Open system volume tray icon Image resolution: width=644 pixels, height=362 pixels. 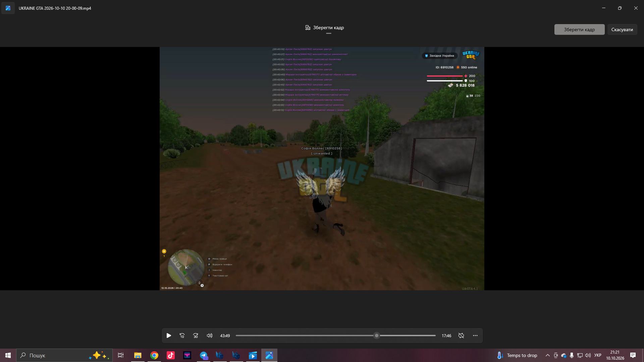coord(588,355)
